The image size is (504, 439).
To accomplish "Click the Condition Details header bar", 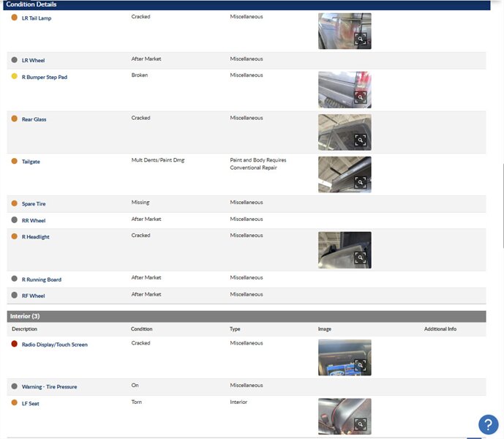I will click(x=247, y=4).
